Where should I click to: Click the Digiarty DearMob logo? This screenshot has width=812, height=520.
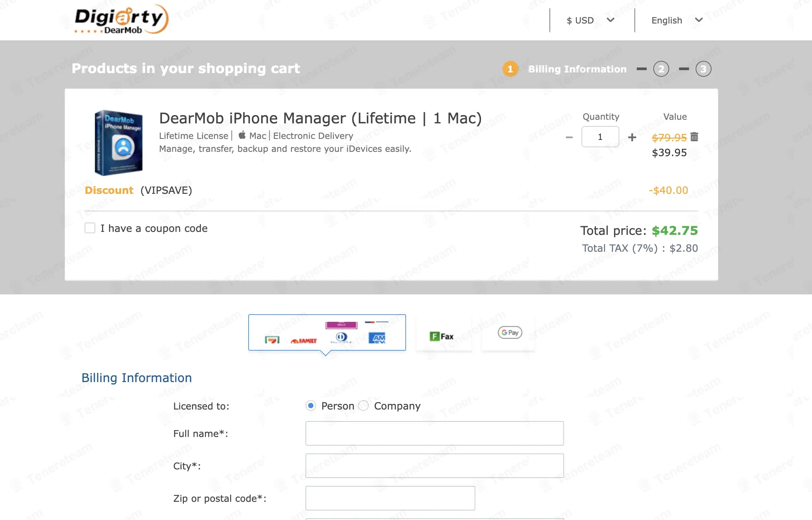[x=121, y=19]
